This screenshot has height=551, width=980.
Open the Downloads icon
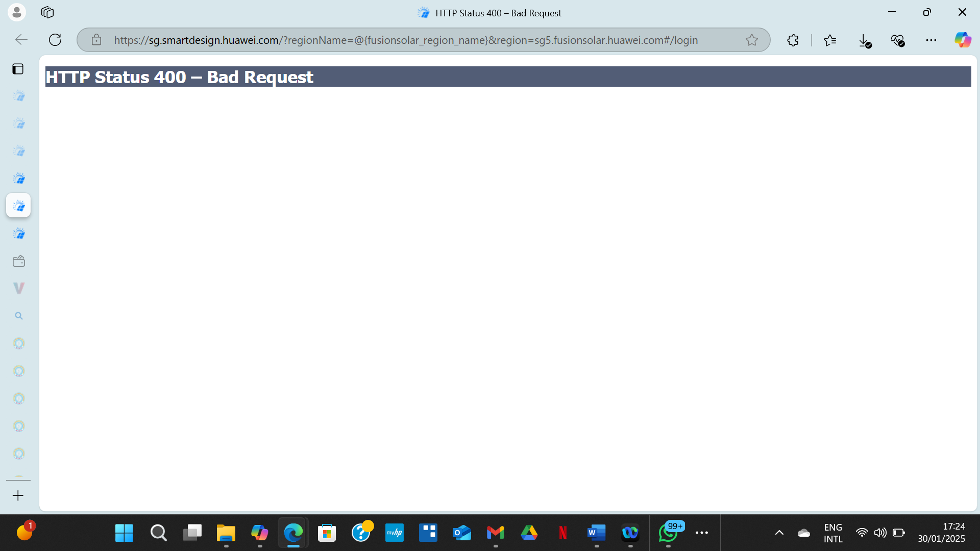coord(864,40)
